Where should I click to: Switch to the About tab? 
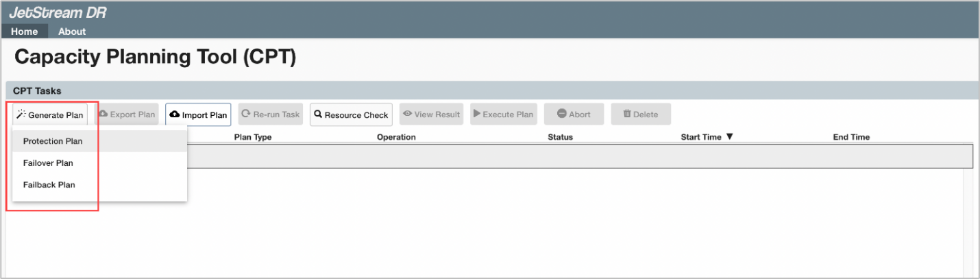[x=72, y=32]
